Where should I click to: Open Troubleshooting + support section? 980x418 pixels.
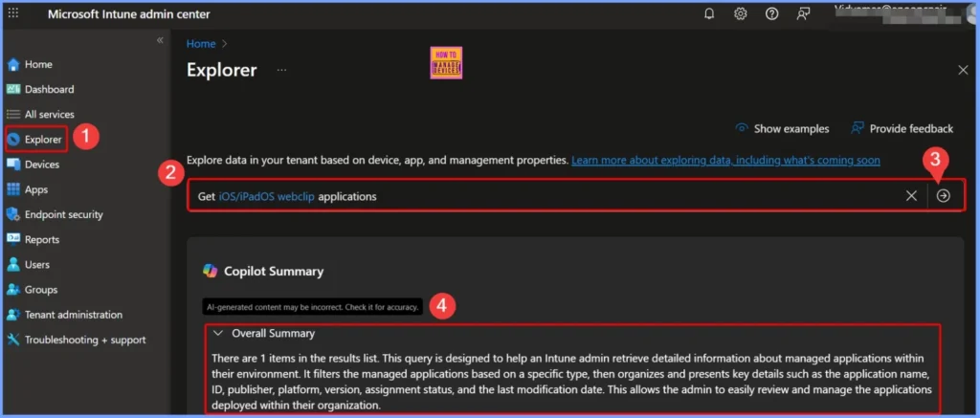85,340
